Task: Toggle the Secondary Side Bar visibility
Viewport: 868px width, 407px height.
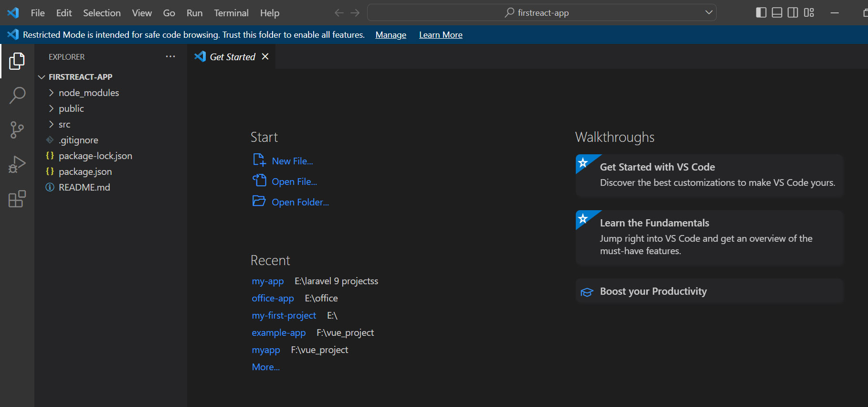Action: tap(793, 13)
